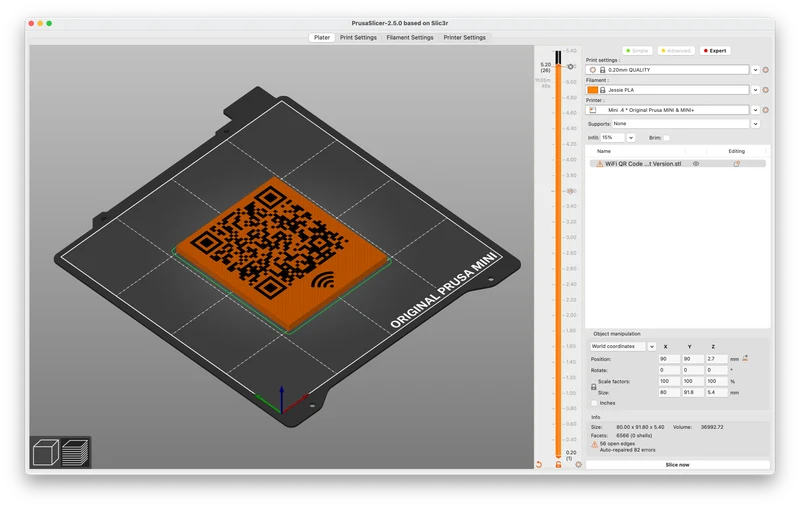This screenshot has width=800, height=508.
Task: Open the Print Settings tab
Action: (x=358, y=37)
